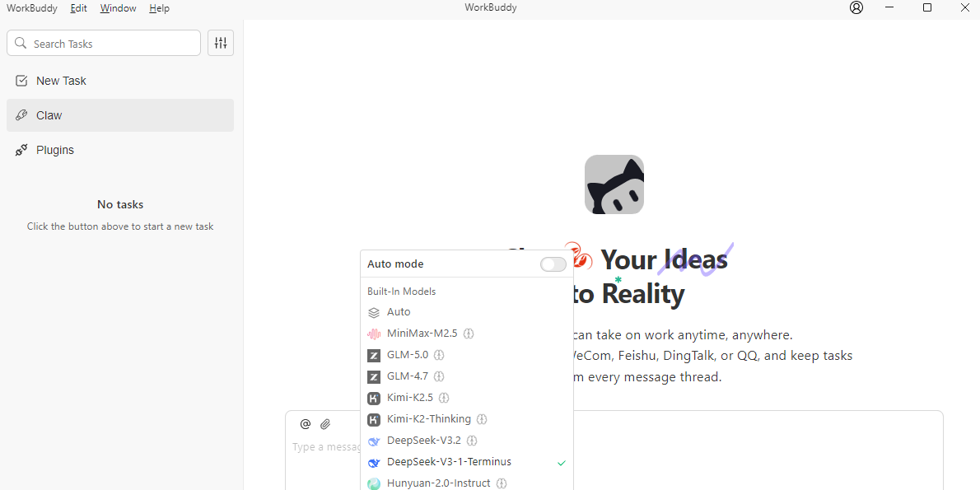Image resolution: width=980 pixels, height=490 pixels.
Task: Open the Edit menu
Action: tap(78, 8)
